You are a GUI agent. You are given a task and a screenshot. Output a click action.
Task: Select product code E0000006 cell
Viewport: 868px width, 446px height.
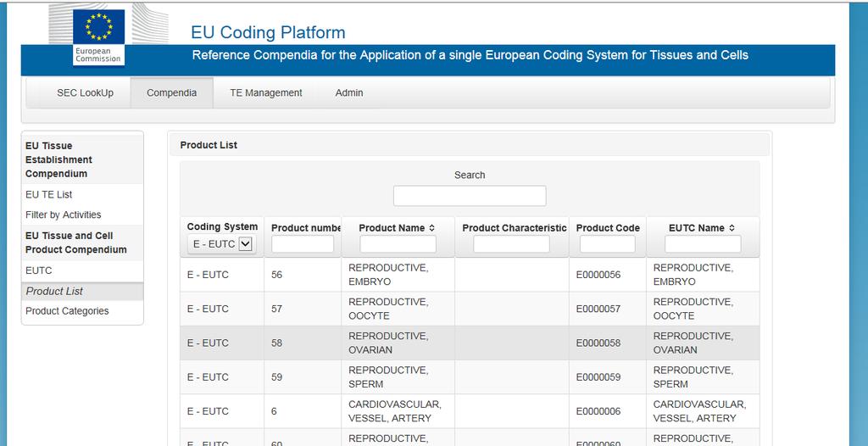tap(607, 411)
